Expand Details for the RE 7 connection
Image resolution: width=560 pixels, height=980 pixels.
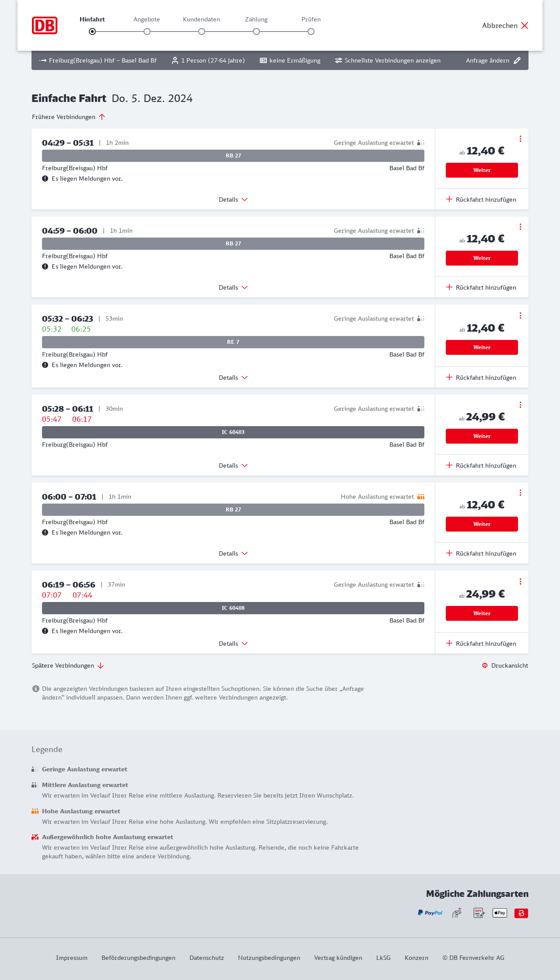pyautogui.click(x=233, y=378)
